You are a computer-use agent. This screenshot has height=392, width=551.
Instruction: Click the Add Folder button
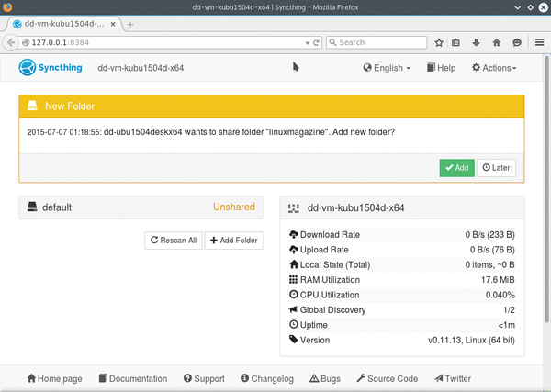(233, 241)
